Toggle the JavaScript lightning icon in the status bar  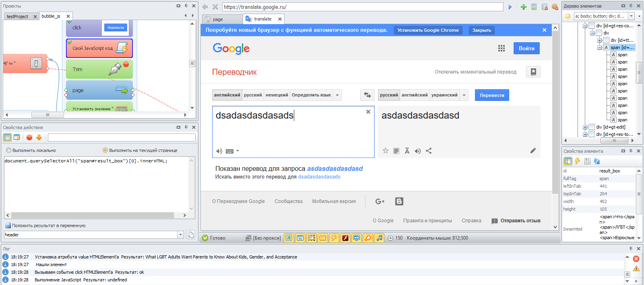(x=334, y=238)
